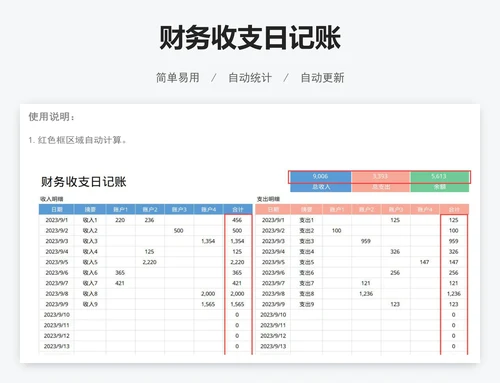The height and width of the screenshot is (383, 500).
Task: Select the 121 账户2 cell in 支出7 row
Action: pos(366,283)
